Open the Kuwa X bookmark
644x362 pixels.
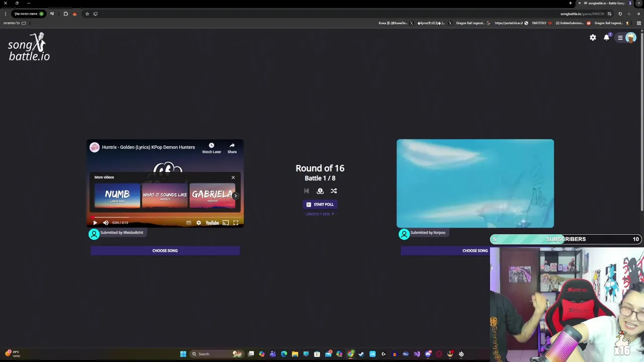point(396,23)
